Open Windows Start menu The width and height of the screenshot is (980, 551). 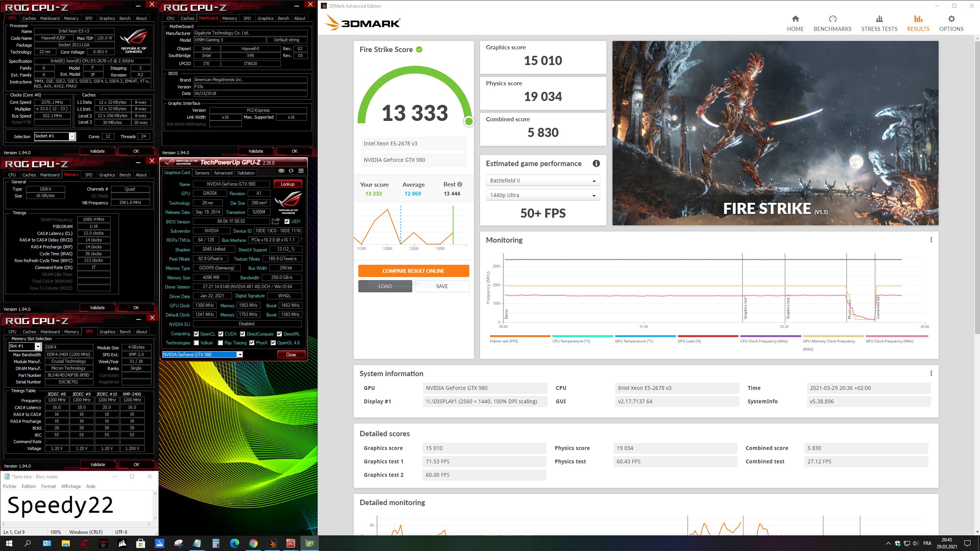tap(9, 543)
